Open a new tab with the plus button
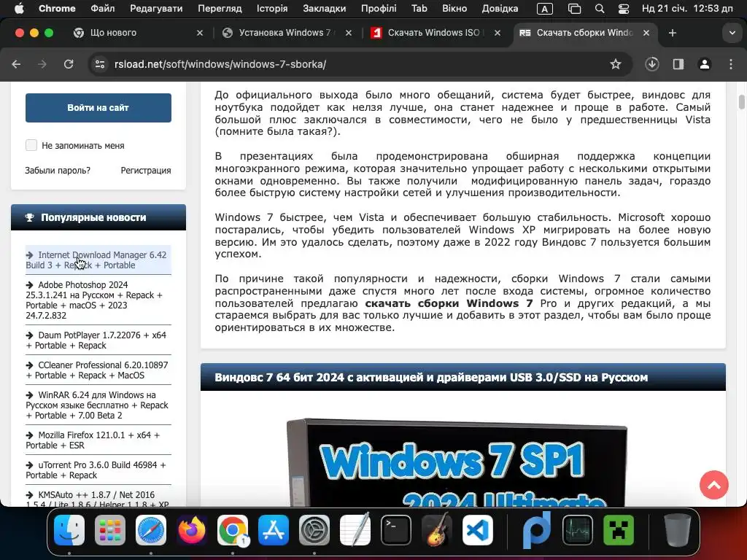This screenshot has height=560, width=747. point(672,33)
